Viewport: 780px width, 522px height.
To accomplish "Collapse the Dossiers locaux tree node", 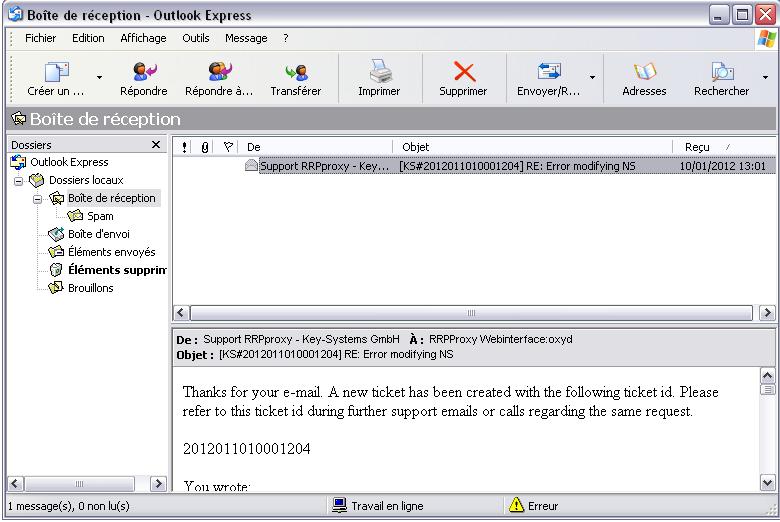I will [18, 181].
